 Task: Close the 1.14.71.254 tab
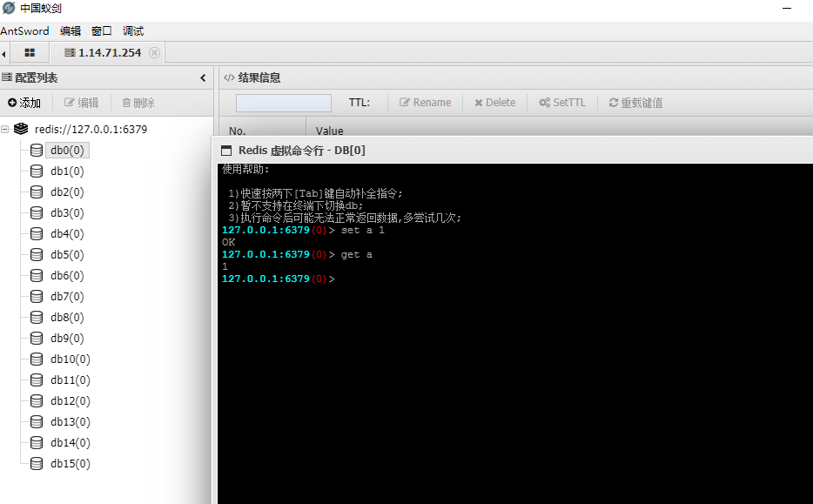[x=155, y=52]
